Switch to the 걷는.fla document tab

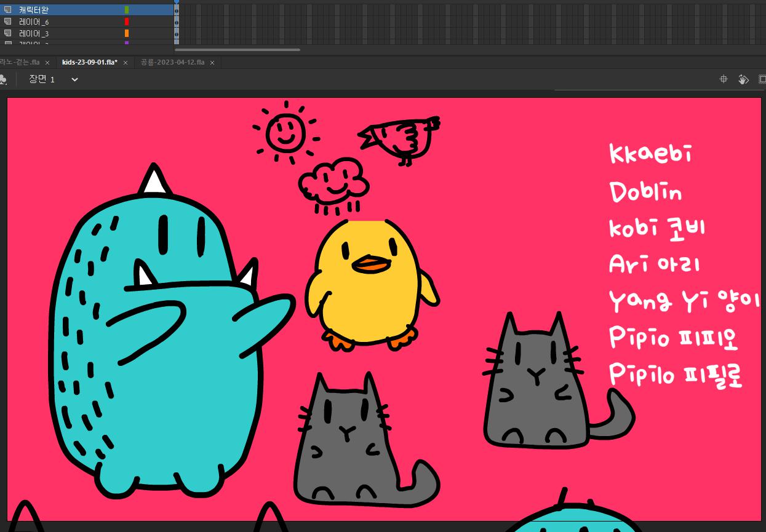(20, 63)
